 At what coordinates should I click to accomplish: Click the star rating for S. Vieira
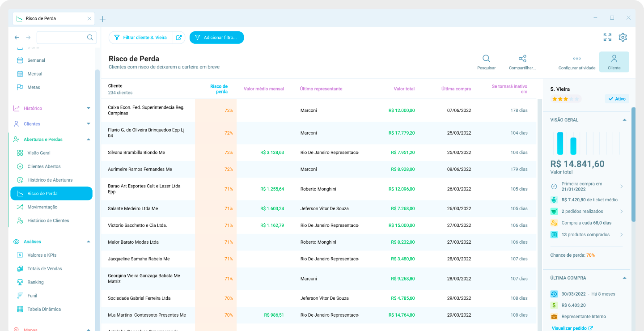(566, 99)
